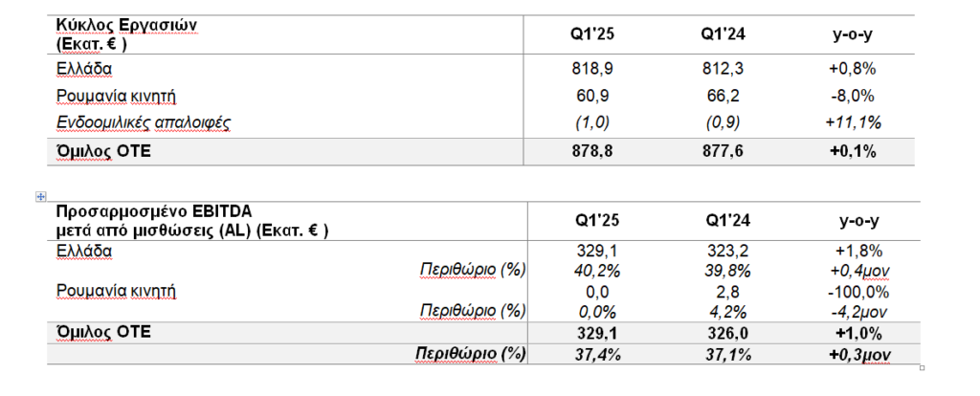The height and width of the screenshot is (396, 980).
Task: Select the +0,8% y-o-y cell
Action: [x=855, y=70]
